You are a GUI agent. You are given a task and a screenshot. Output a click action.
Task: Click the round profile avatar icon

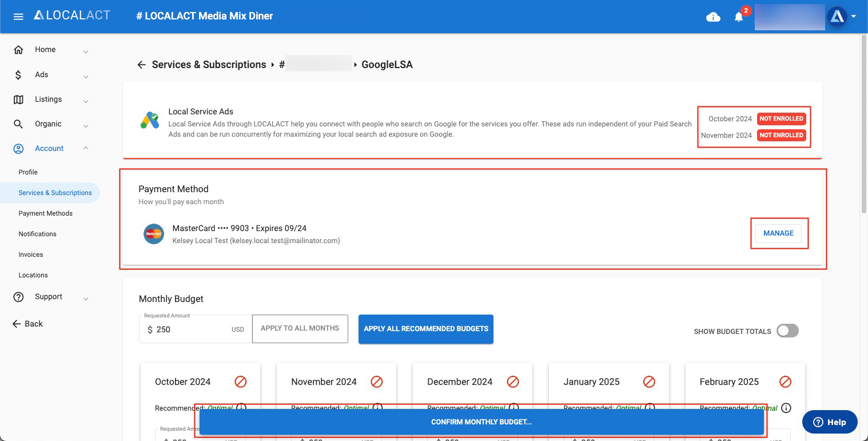pyautogui.click(x=837, y=17)
